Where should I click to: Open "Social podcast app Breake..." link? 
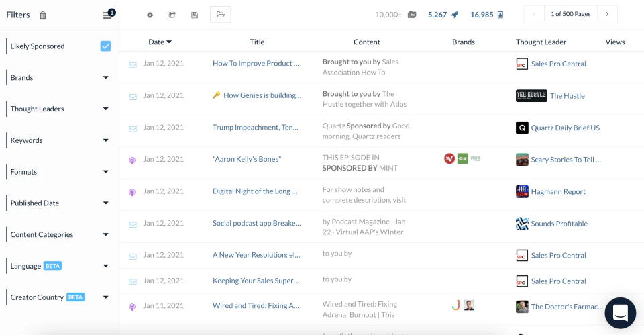tap(257, 223)
